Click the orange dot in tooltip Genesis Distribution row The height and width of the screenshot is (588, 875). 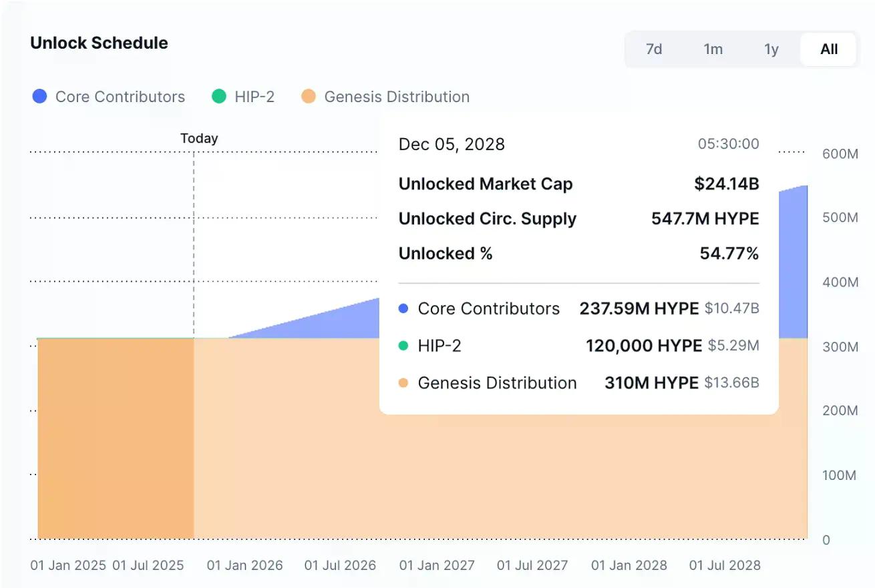[x=403, y=383]
